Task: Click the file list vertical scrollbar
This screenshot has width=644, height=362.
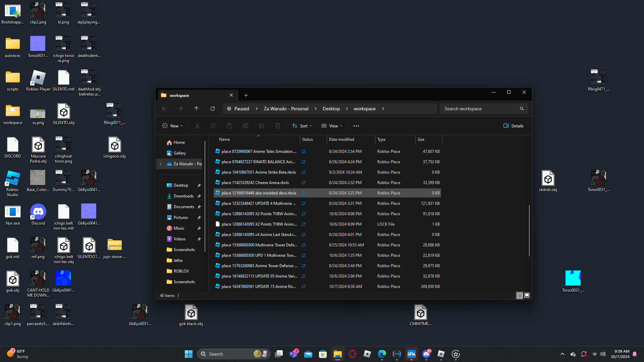Action: click(529, 231)
